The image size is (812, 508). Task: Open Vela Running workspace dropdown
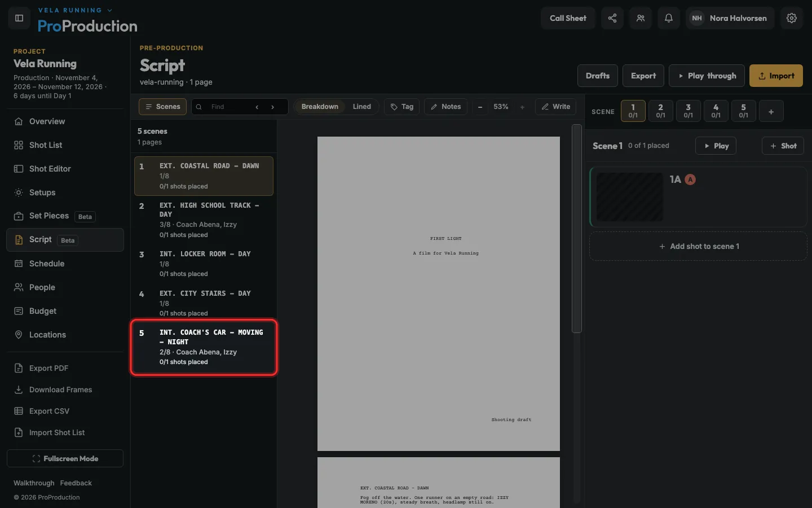click(76, 10)
